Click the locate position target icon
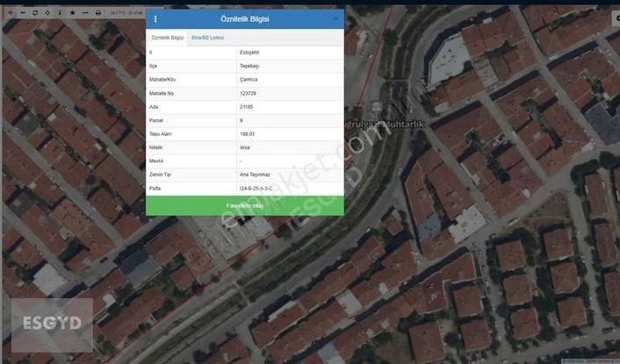620x364 pixels. (47, 13)
